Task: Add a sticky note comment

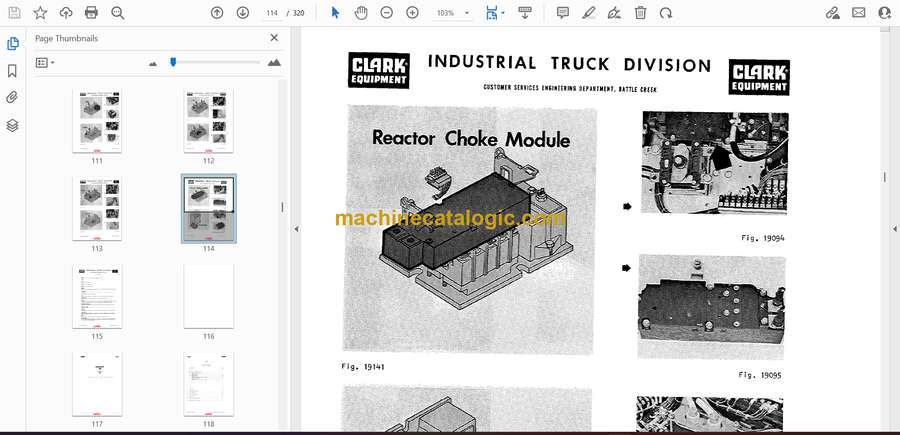Action: pyautogui.click(x=563, y=13)
